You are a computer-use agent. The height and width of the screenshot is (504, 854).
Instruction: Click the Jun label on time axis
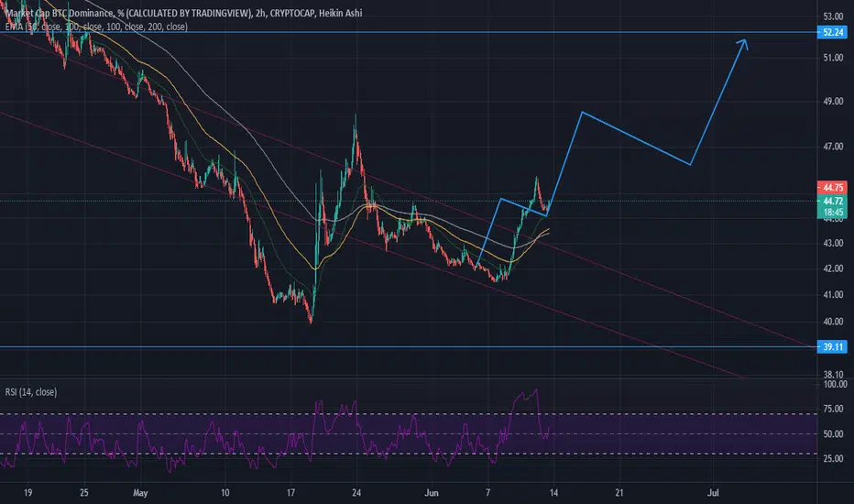pyautogui.click(x=432, y=493)
